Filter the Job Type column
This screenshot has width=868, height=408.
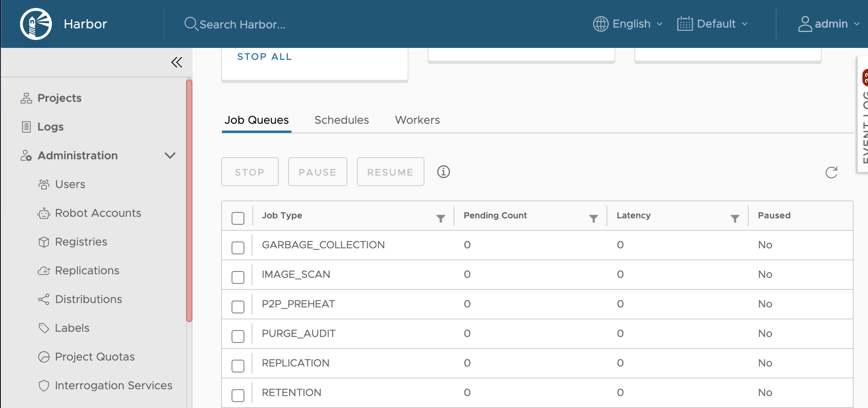440,218
